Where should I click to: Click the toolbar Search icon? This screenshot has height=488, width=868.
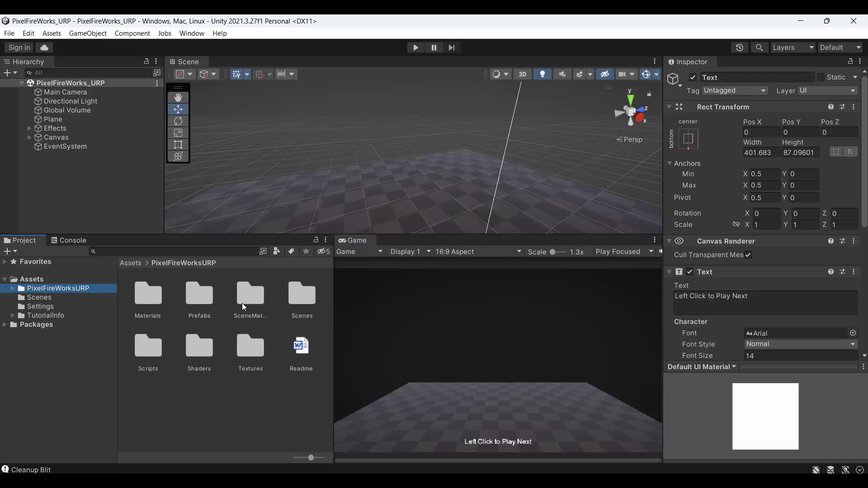759,47
